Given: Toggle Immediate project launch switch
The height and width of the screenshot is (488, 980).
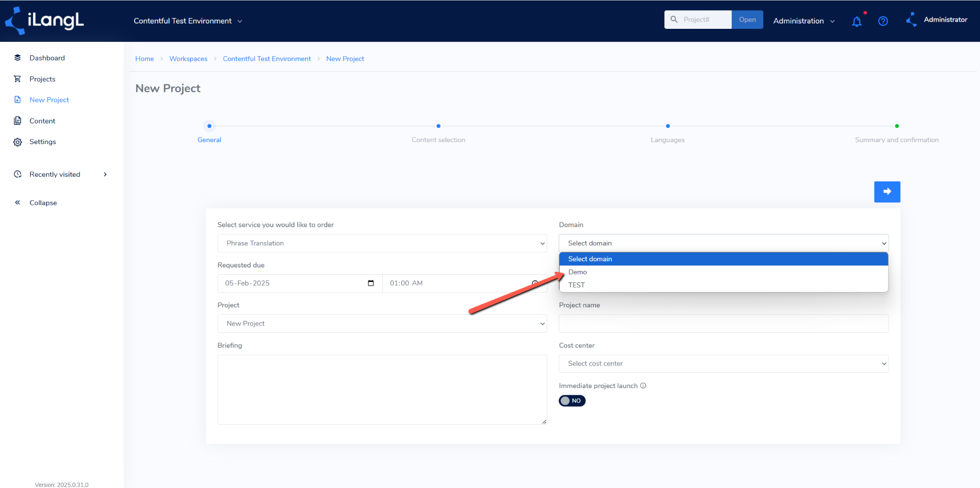Looking at the screenshot, I should point(572,401).
